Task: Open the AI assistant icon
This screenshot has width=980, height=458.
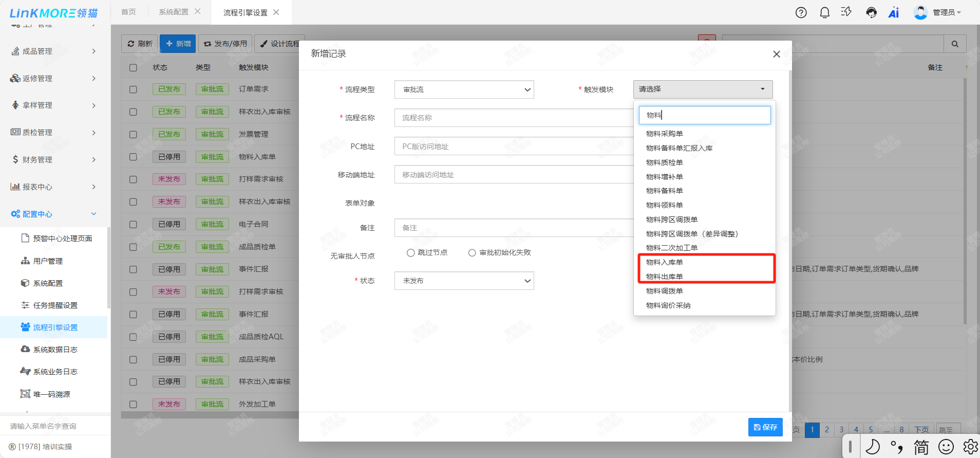Action: (x=894, y=13)
